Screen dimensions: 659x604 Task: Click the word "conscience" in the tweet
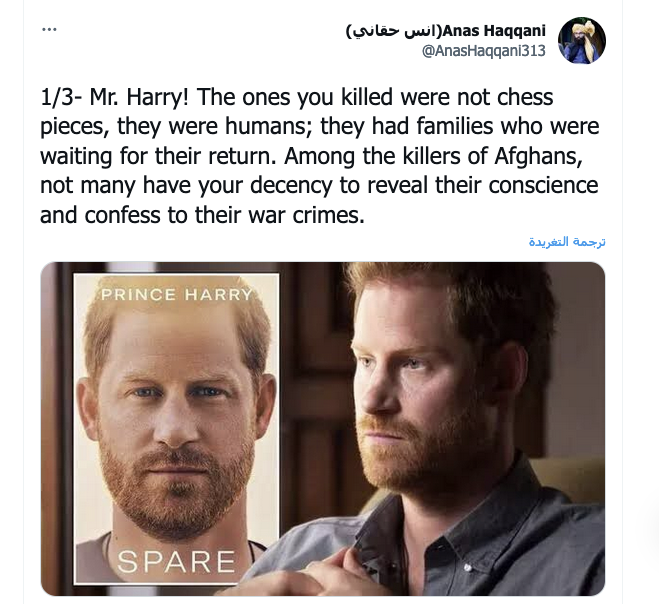tap(543, 185)
